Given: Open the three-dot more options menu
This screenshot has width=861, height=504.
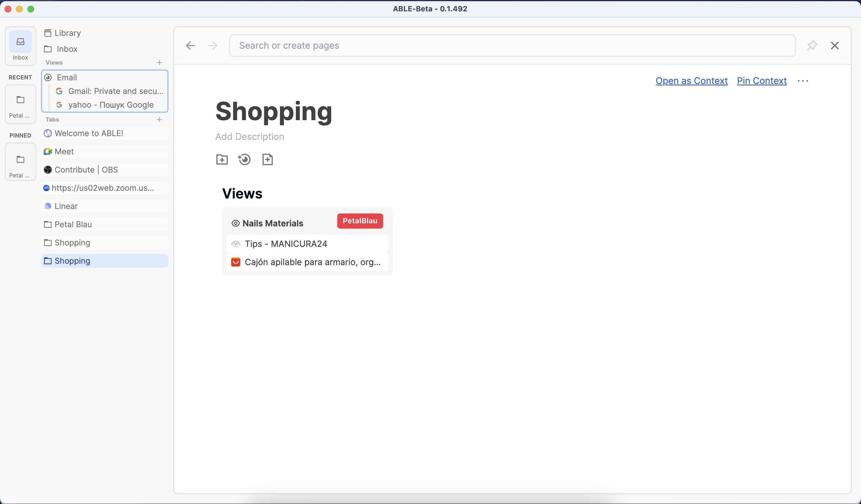Looking at the screenshot, I should coord(803,81).
